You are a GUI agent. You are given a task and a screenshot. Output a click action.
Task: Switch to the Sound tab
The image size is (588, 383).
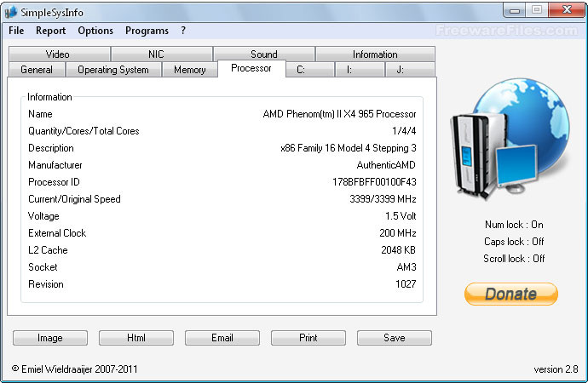[264, 54]
